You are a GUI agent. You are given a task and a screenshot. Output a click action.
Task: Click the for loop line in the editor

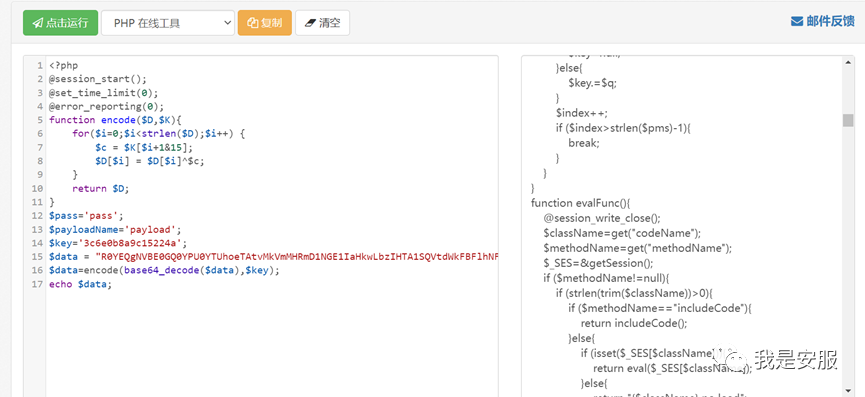[x=158, y=133]
